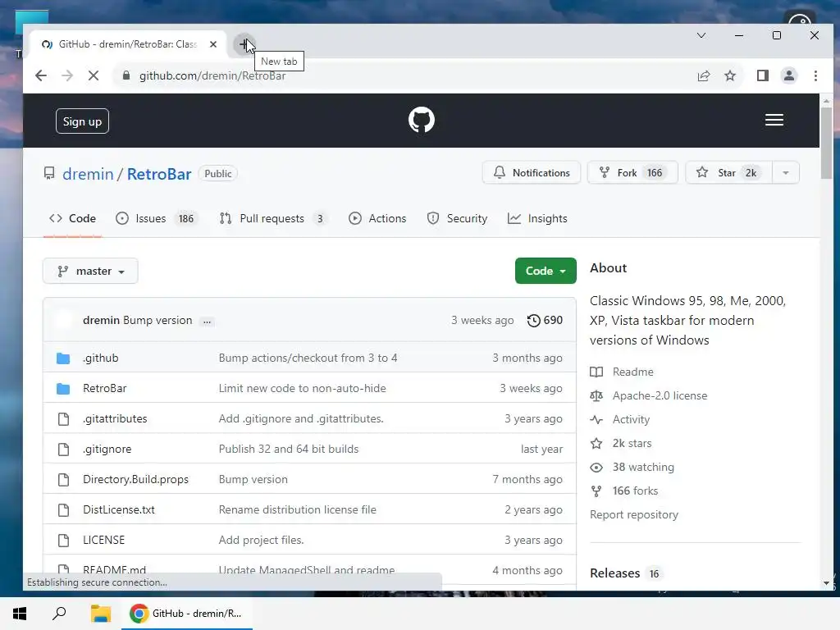This screenshot has height=630, width=840.
Task: Open the RetroBar folder
Action: click(x=105, y=388)
